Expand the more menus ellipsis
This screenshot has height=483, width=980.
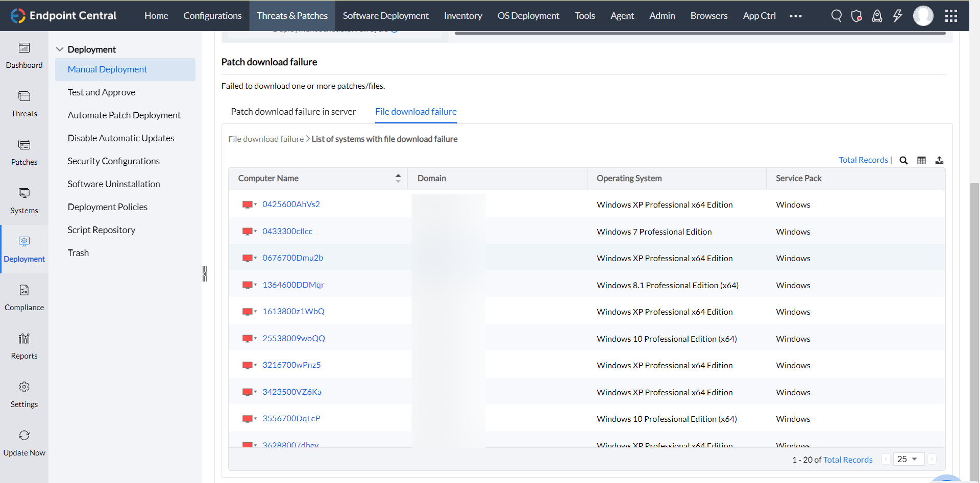[795, 16]
